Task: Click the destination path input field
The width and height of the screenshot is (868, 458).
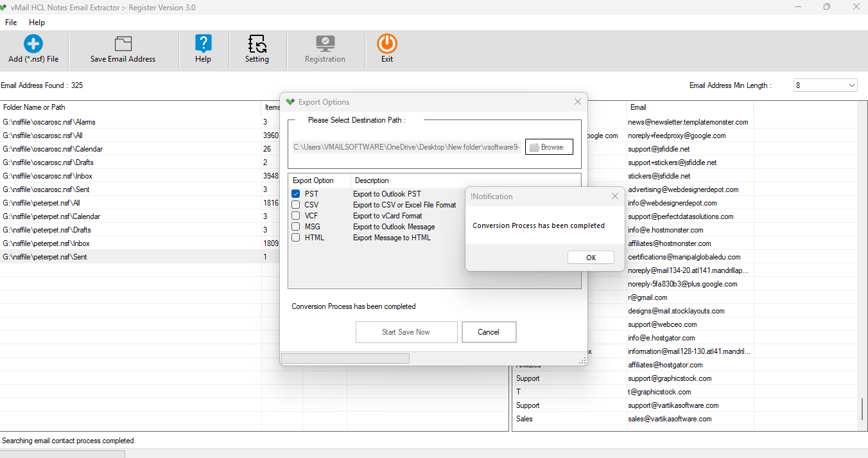Action: point(407,147)
